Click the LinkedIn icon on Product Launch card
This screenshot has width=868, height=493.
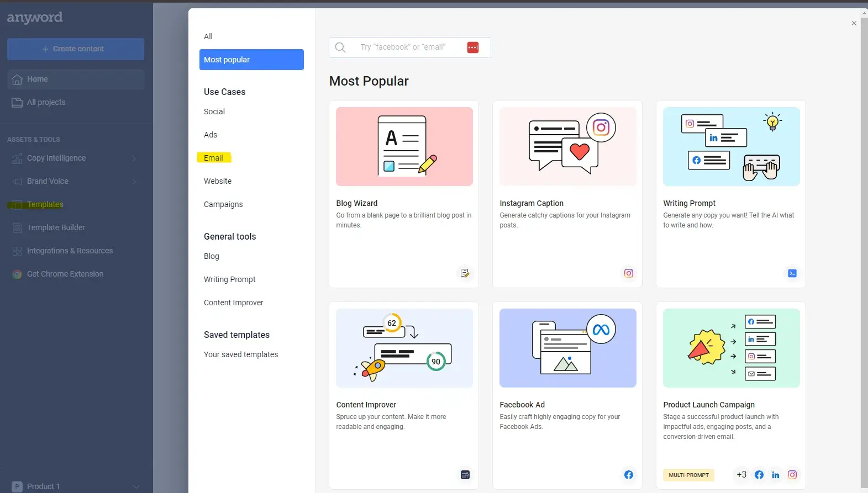[x=775, y=475]
